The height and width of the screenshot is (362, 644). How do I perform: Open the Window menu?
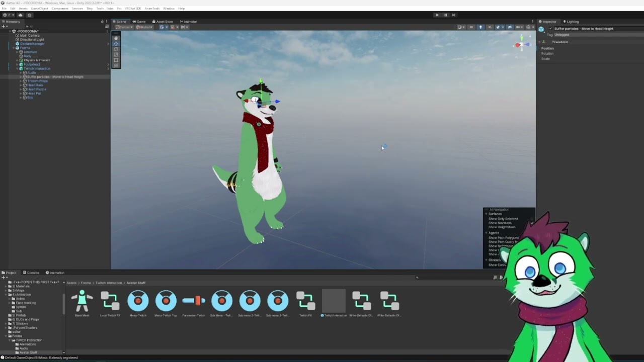point(169,9)
